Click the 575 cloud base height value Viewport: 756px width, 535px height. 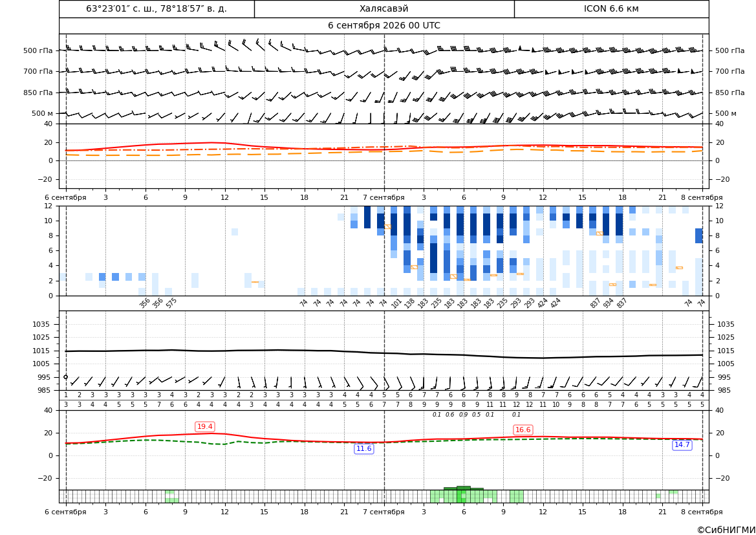click(x=171, y=303)
